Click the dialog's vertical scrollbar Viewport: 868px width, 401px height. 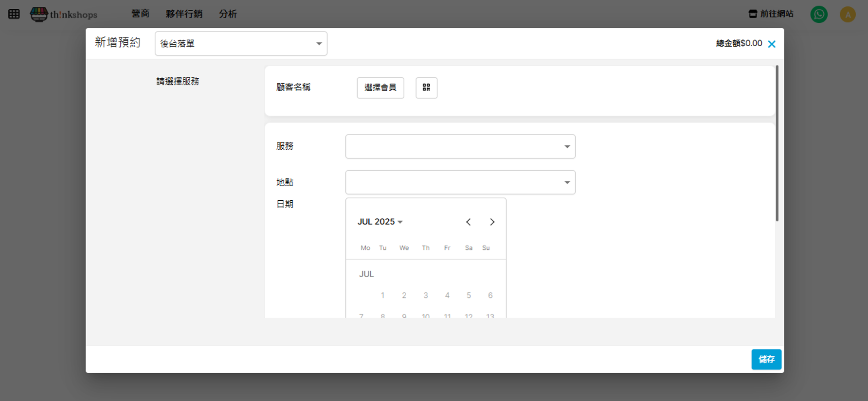tap(777, 143)
